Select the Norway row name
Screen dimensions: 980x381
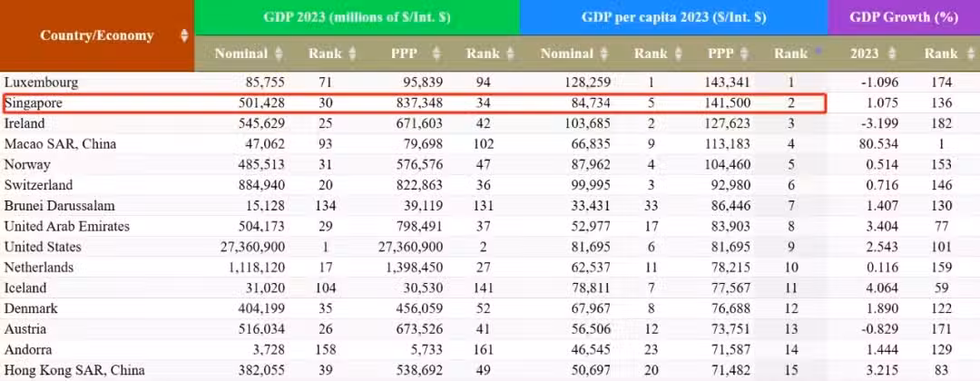pyautogui.click(x=27, y=164)
